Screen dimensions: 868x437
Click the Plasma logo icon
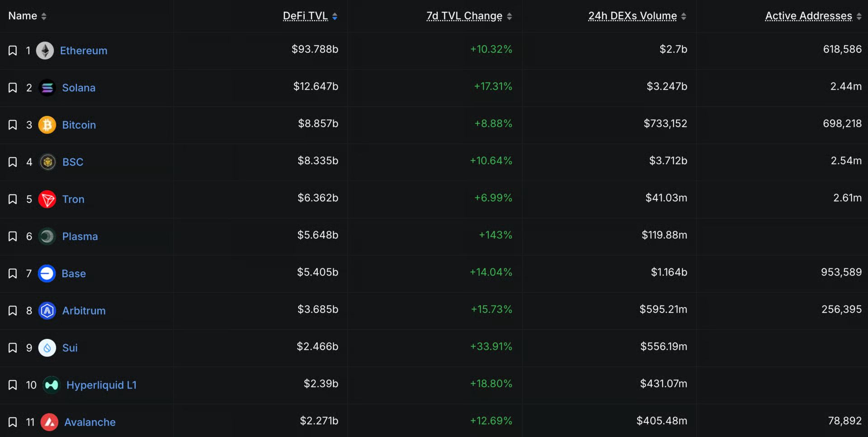point(47,236)
